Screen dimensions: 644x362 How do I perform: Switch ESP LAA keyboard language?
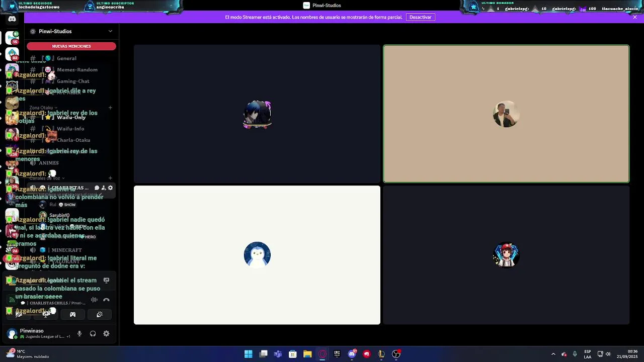click(x=588, y=354)
